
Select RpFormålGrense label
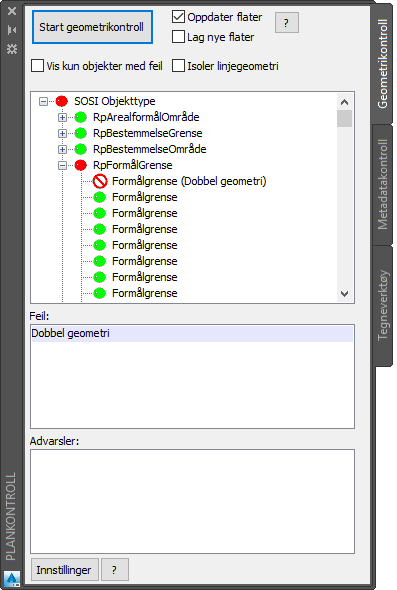click(x=133, y=165)
